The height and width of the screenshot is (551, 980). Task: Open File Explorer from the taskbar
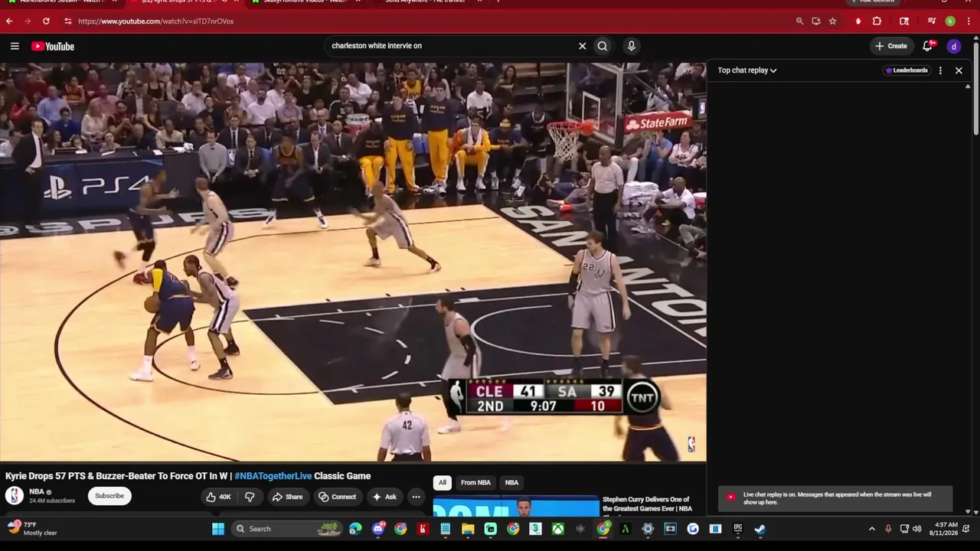[468, 529]
